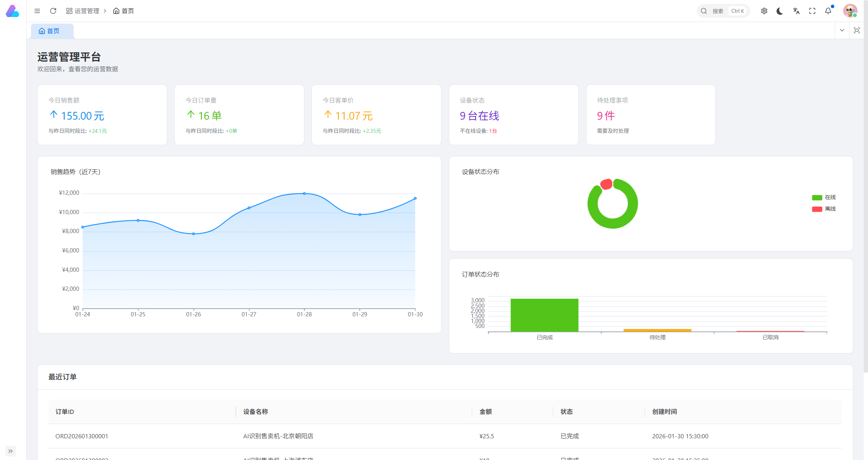Collapse the sidebar with the hamburger menu icon

[x=37, y=11]
